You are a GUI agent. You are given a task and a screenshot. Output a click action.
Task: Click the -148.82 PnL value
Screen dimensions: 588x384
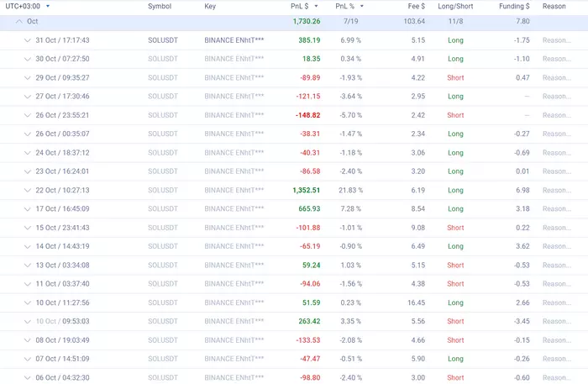(308, 115)
